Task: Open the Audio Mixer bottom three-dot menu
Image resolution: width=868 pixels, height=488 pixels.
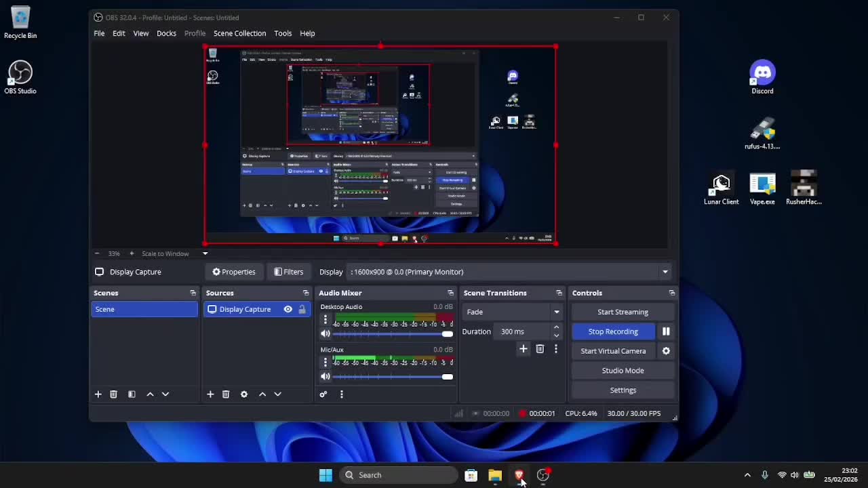Action: pos(342,394)
